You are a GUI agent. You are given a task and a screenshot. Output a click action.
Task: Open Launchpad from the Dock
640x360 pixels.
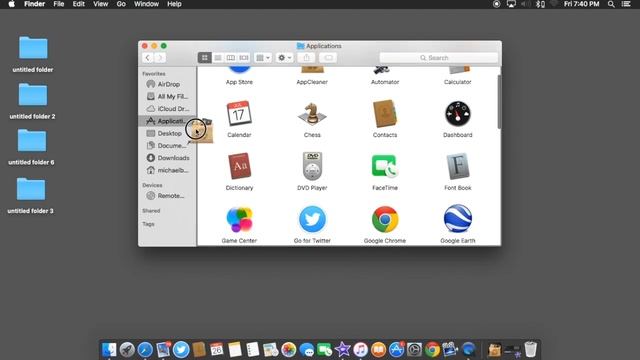pyautogui.click(x=127, y=350)
